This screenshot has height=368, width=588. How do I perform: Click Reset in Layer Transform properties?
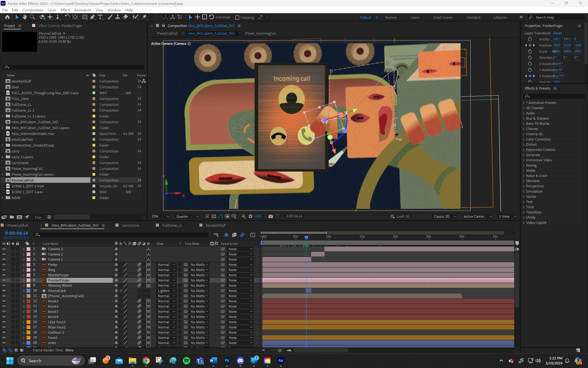coord(557,33)
